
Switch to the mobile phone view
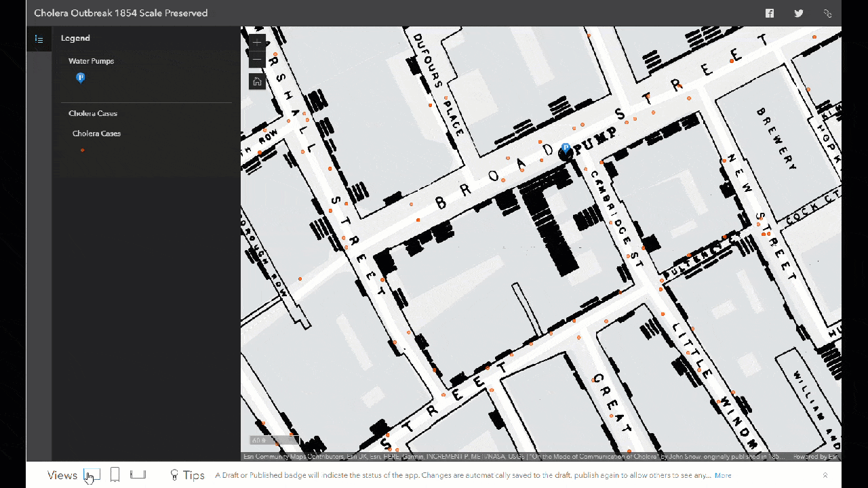(x=115, y=474)
